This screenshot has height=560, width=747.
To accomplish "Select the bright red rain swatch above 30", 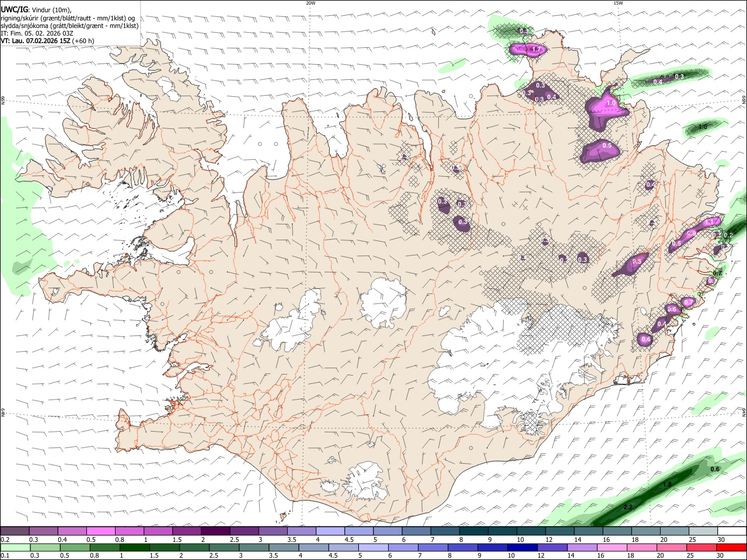I will [732, 548].
